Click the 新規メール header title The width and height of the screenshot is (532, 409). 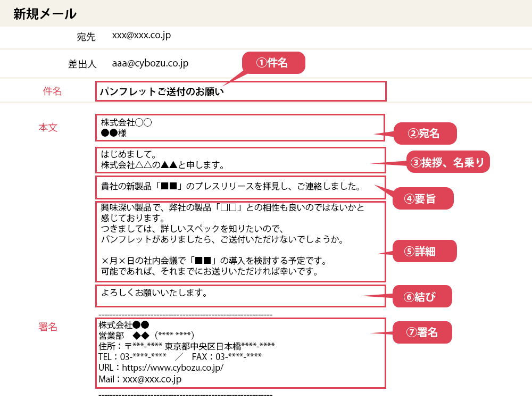tap(44, 12)
